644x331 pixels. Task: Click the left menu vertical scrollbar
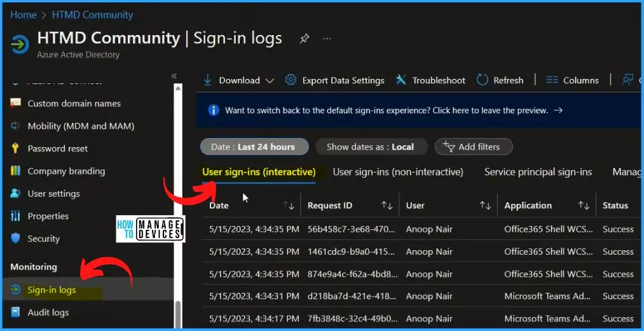(178, 313)
